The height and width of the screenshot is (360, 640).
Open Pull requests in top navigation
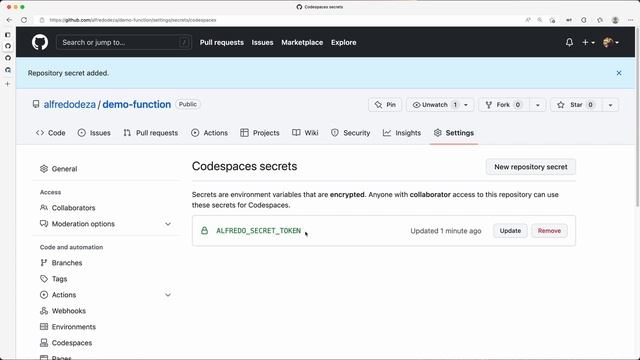click(x=222, y=42)
